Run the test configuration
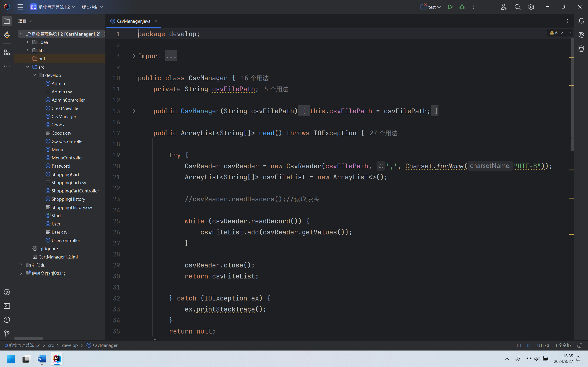This screenshot has width=588, height=367. (x=450, y=7)
